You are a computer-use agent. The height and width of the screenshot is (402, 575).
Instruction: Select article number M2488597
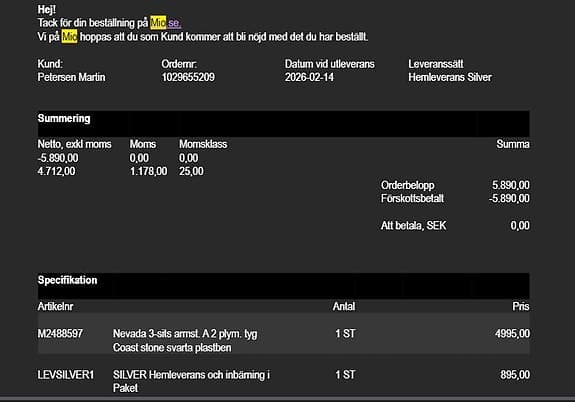pyautogui.click(x=60, y=333)
